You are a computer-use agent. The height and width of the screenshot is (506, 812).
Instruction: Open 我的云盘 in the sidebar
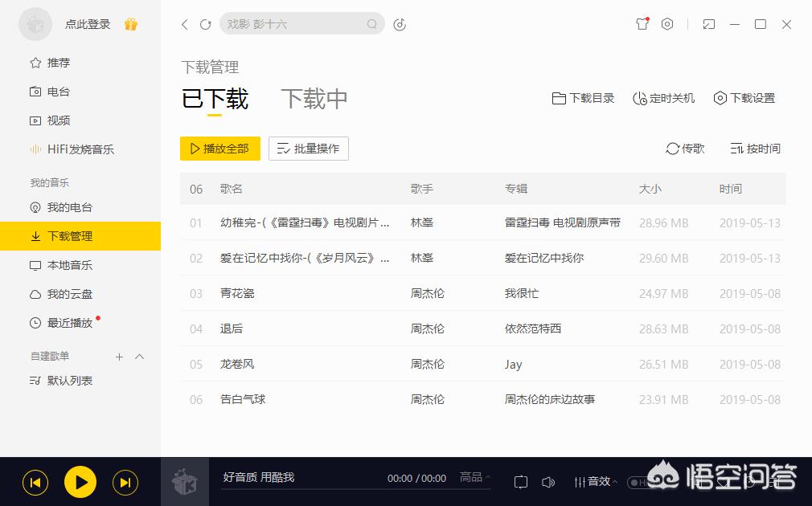(x=61, y=295)
